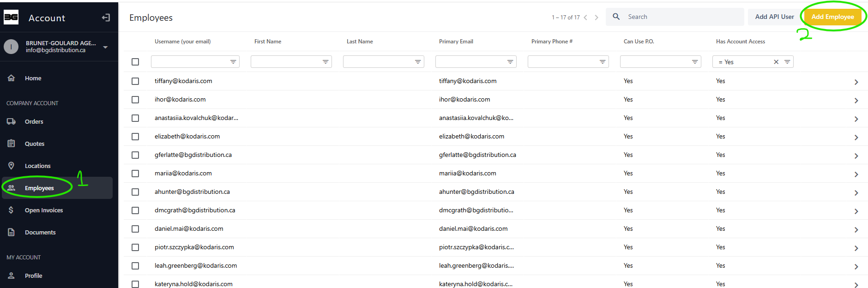Sort by First Name column header
Image resolution: width=868 pixels, height=288 pixels.
pos(268,42)
